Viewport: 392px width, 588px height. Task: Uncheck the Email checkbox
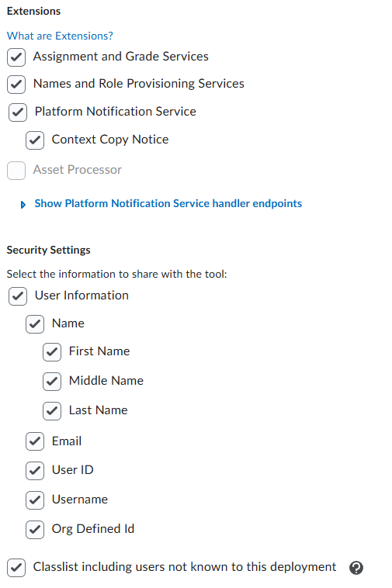[35, 441]
